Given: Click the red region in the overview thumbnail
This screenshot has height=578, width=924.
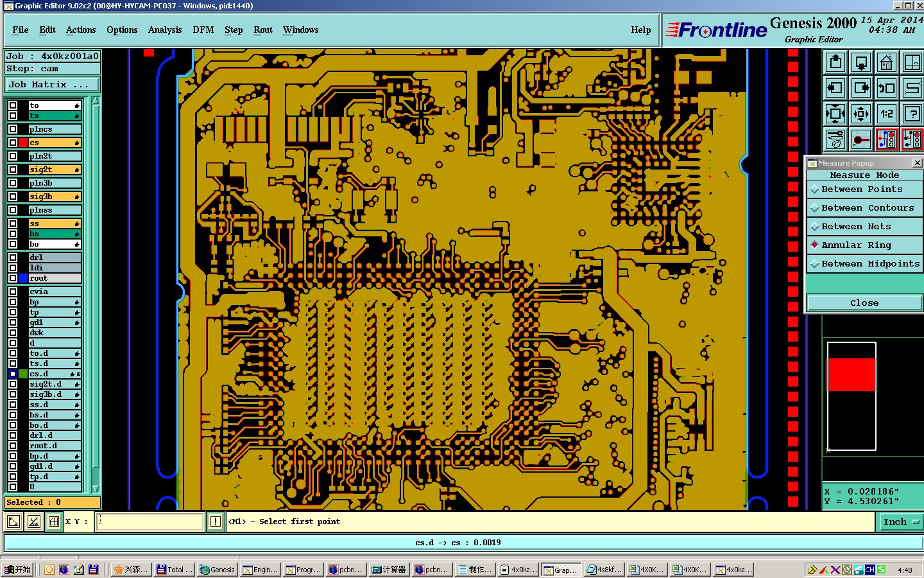Looking at the screenshot, I should (851, 374).
